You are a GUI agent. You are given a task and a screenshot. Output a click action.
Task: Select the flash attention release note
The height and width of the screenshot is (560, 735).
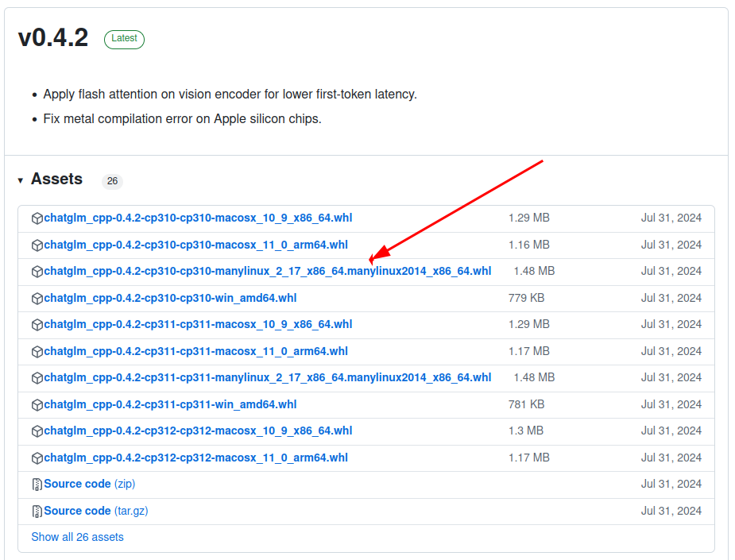click(230, 95)
